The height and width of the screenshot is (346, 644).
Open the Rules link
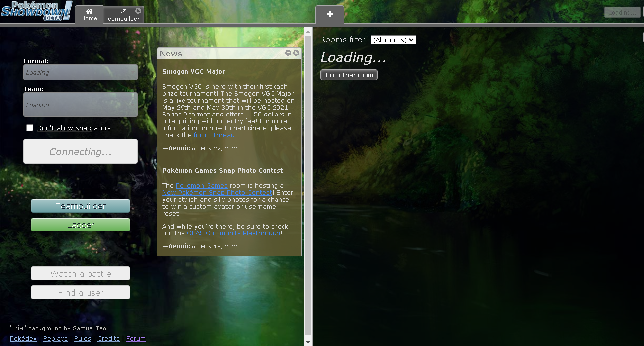83,338
